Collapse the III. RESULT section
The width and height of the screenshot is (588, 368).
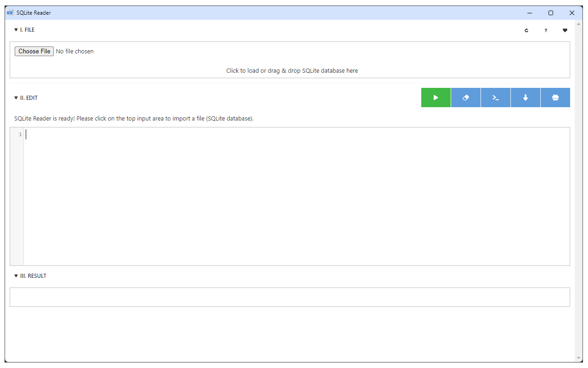30,276
